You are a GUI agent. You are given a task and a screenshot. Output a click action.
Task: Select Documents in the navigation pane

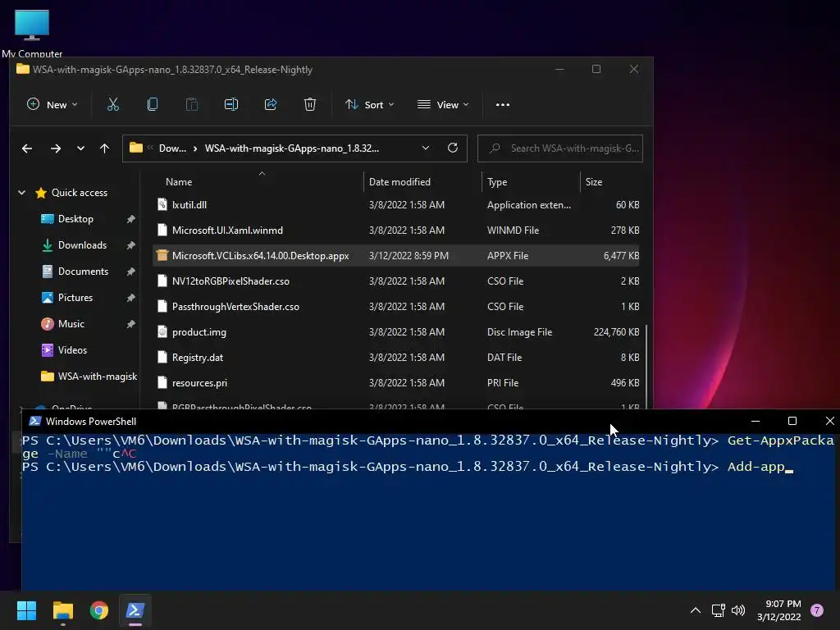click(x=83, y=271)
